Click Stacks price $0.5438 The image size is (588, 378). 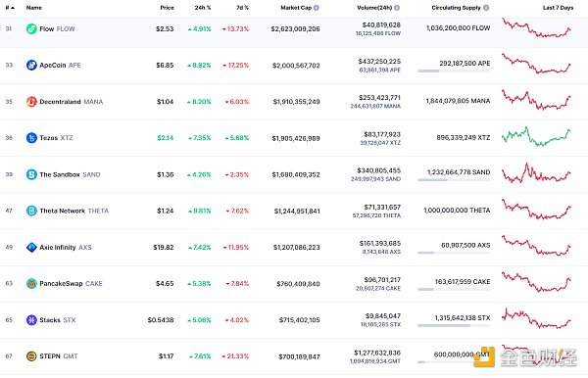coord(161,320)
